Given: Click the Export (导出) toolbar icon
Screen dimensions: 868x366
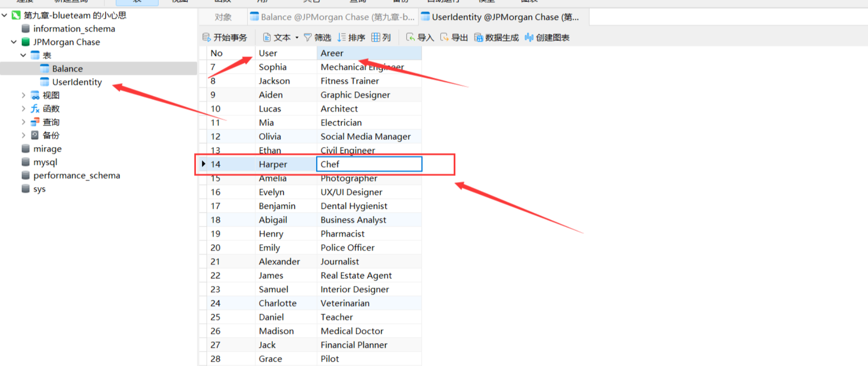Looking at the screenshot, I should click(444, 38).
